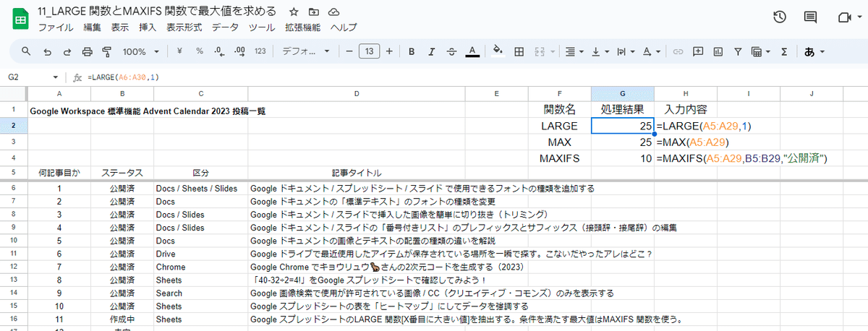Open the name box G2 dropdown arrow
Viewport: 868px width, 331px height.
click(x=56, y=77)
